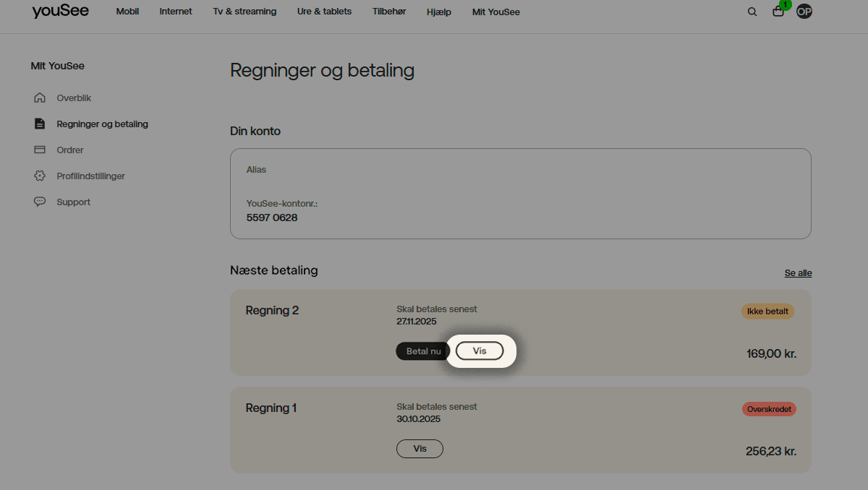Select the Ordrer card icon in sidebar
The height and width of the screenshot is (490, 868).
[x=40, y=150]
